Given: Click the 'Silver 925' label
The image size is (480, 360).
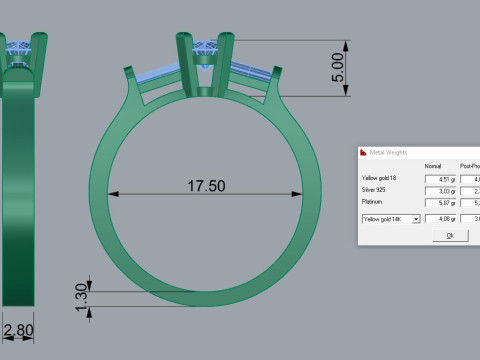Looking at the screenshot, I should (x=373, y=190).
